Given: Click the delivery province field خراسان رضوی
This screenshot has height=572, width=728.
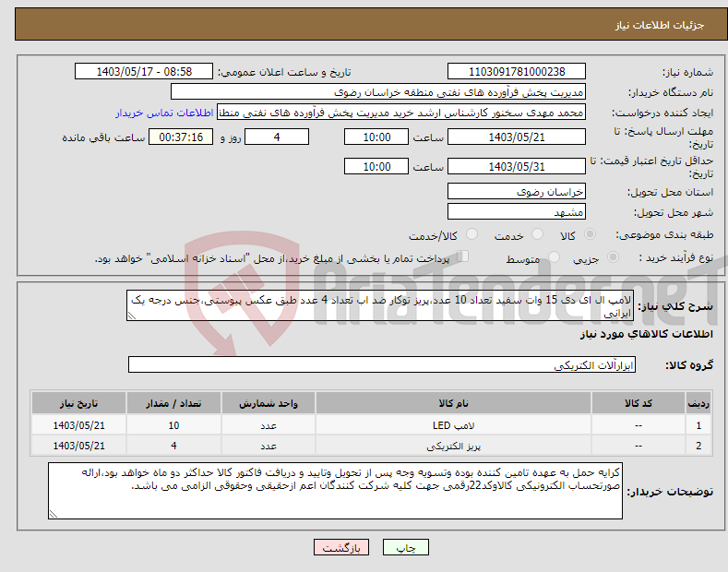Looking at the screenshot, I should click(x=517, y=191).
